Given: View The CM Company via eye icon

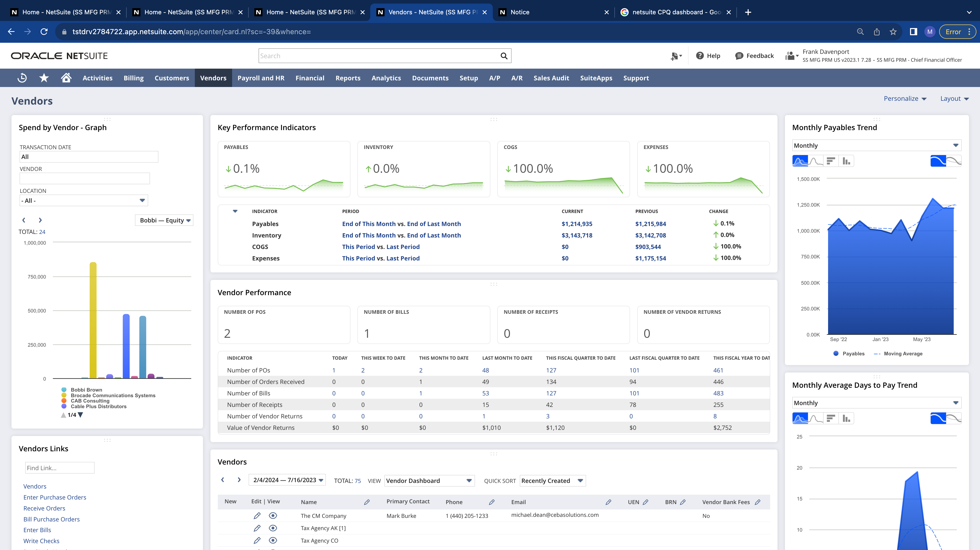Looking at the screenshot, I should pos(273,516).
